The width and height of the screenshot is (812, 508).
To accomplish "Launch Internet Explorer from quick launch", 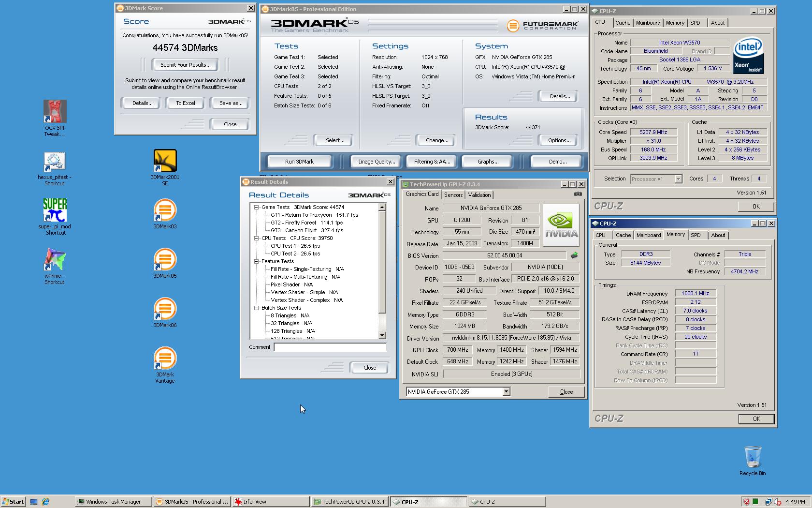I will coord(45,502).
